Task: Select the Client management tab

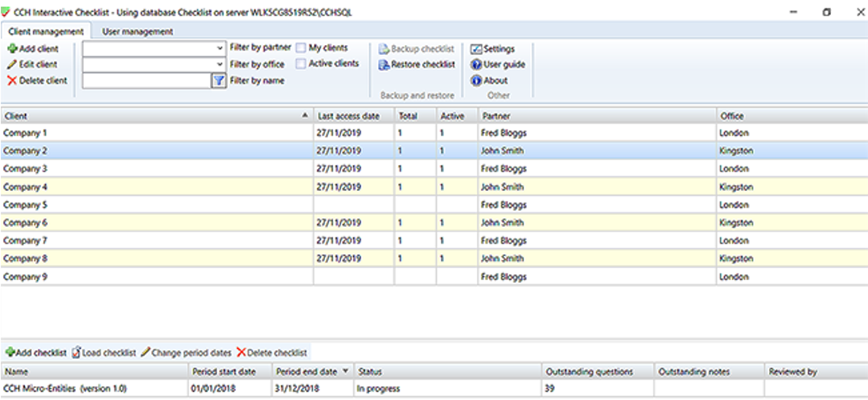Action: coord(46,31)
